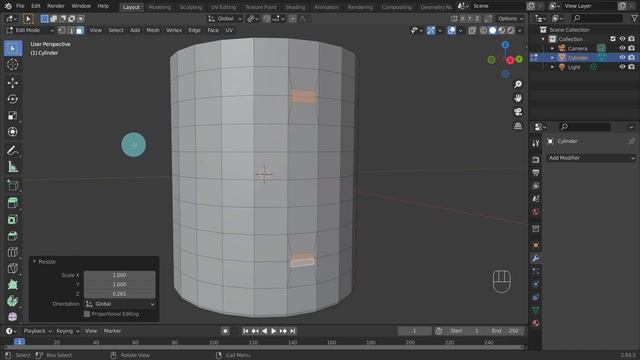The height and width of the screenshot is (360, 640).
Task: Open the Edit Mode dropdown
Action: click(30, 30)
